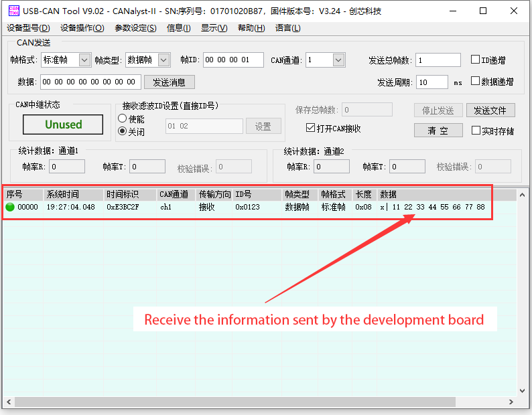Click the 发送总帧数 input field

(x=438, y=60)
